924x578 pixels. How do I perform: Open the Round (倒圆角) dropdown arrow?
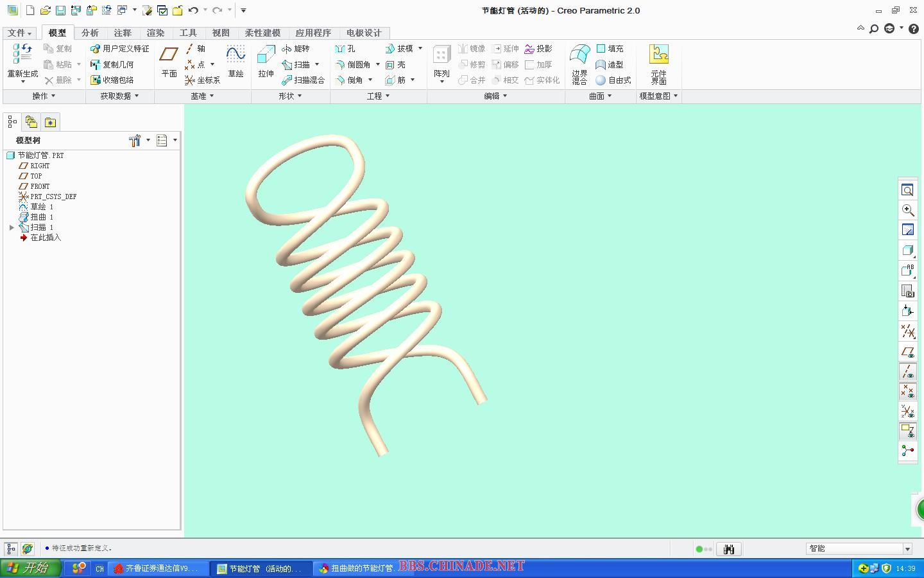pyautogui.click(x=378, y=65)
